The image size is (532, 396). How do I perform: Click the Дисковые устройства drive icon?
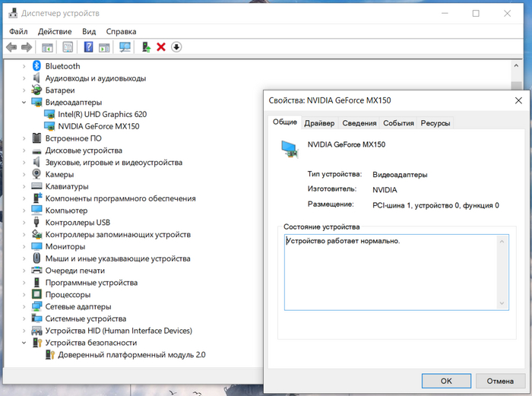[36, 150]
